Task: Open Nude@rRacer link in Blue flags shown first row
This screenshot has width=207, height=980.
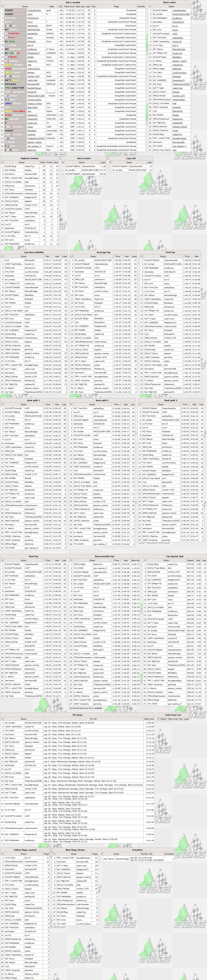Action: point(83,858)
